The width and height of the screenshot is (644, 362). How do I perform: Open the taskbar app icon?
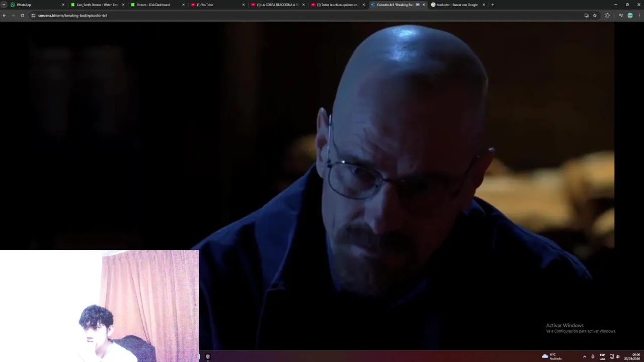pos(208,356)
